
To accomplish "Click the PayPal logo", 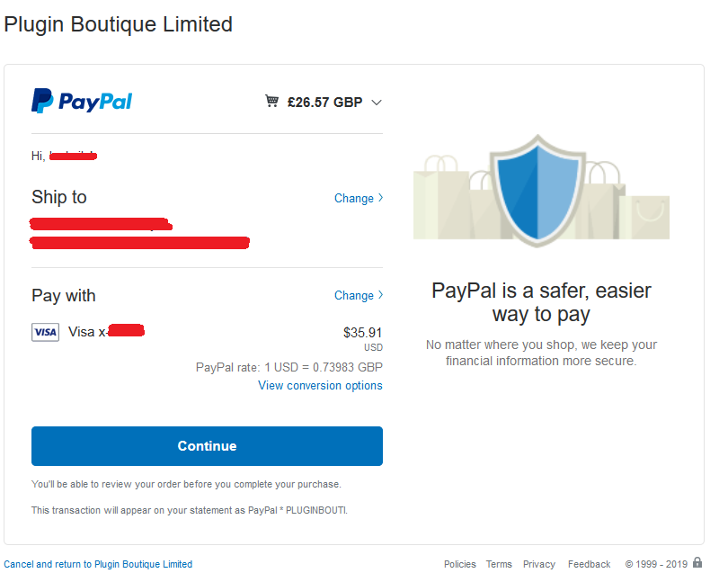I will coord(82,101).
